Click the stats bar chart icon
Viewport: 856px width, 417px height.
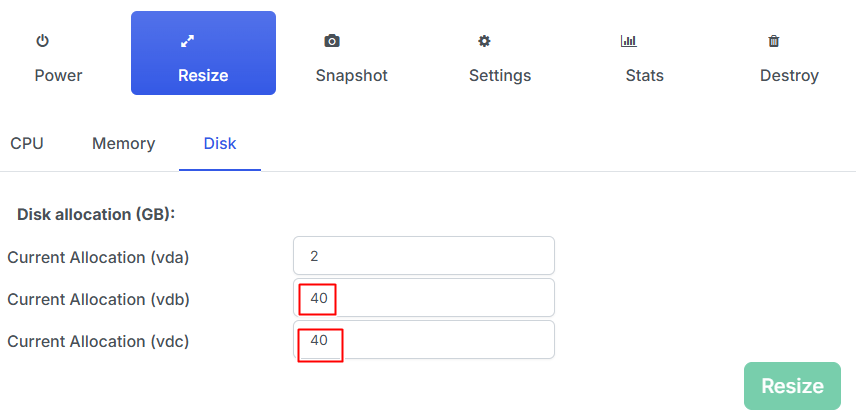click(628, 41)
